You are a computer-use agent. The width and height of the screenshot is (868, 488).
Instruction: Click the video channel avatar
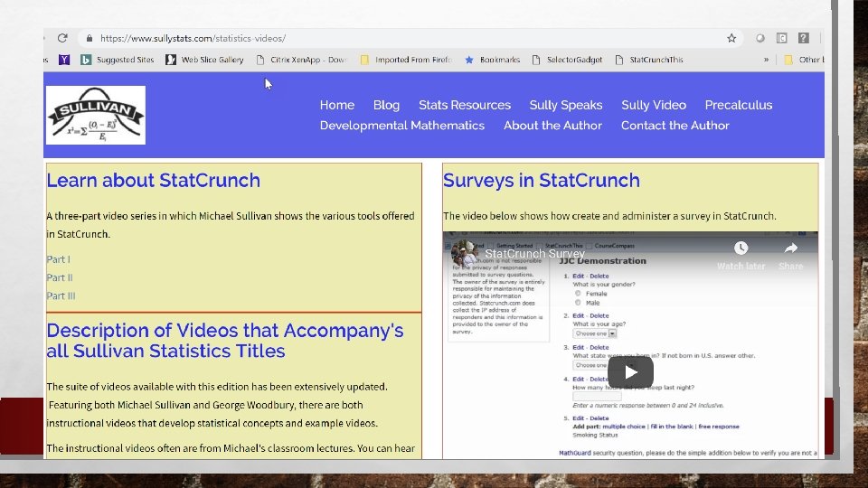pyautogui.click(x=464, y=253)
